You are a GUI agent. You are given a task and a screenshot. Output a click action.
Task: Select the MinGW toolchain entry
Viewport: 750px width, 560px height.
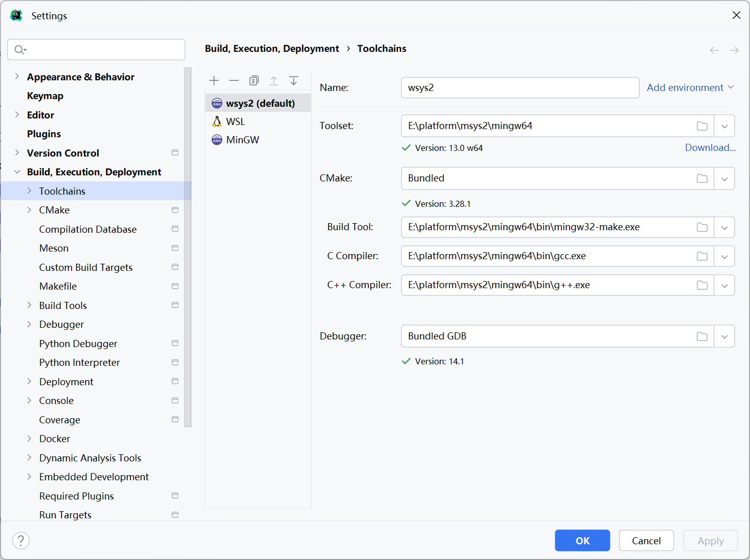258,140
